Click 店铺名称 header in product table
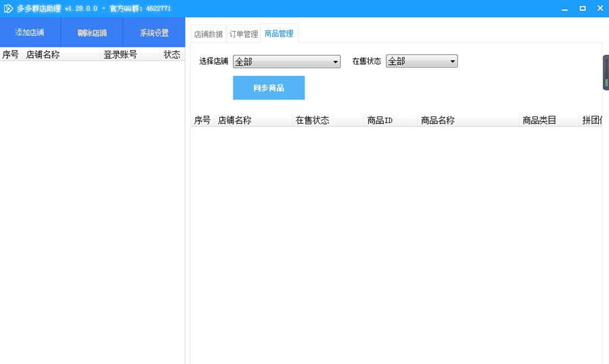 [x=253, y=120]
